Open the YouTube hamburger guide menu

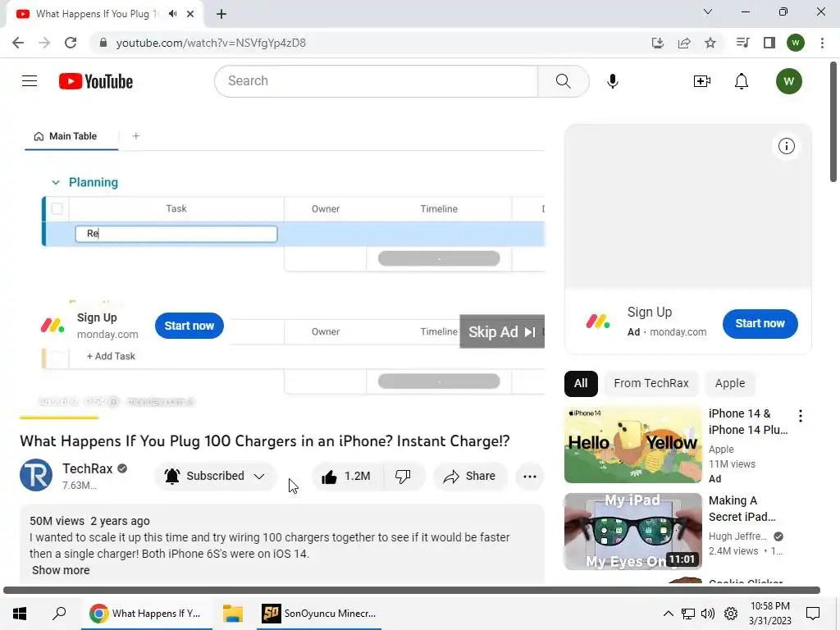[30, 81]
